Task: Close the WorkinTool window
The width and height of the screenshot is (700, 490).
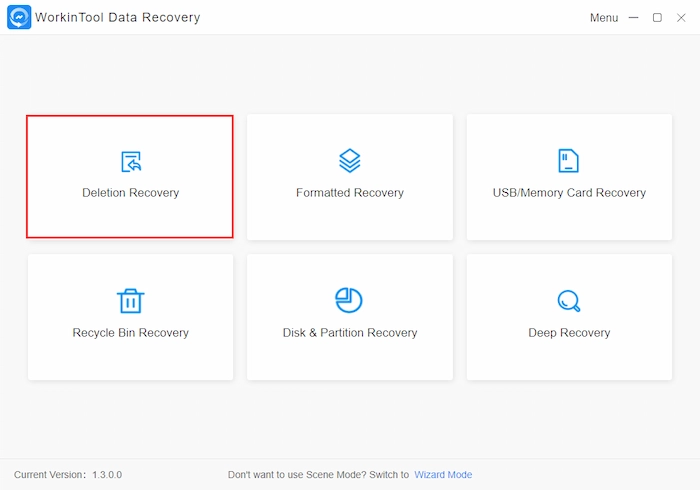Action: (x=681, y=18)
